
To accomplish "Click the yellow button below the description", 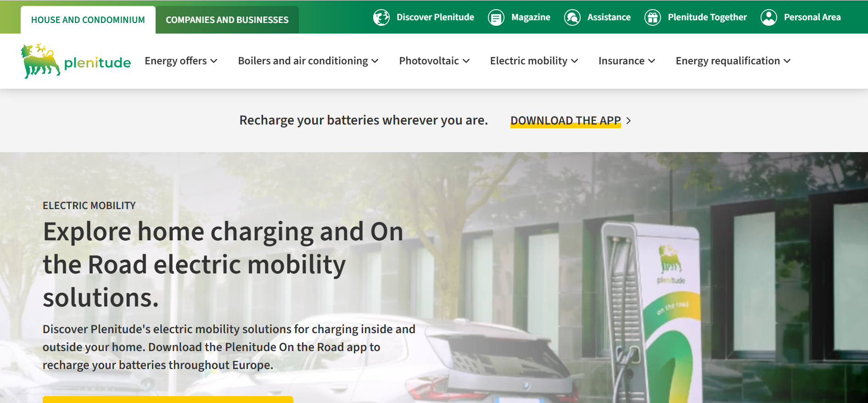I will coord(168,399).
